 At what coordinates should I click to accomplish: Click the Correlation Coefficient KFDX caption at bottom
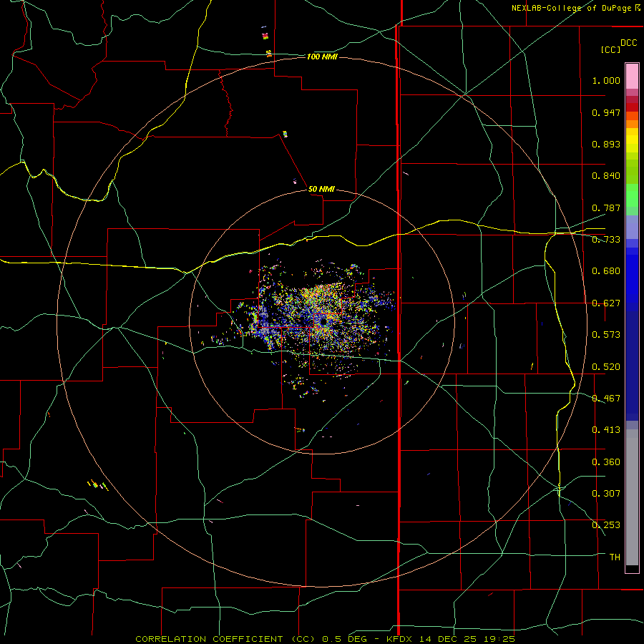tap(325, 639)
